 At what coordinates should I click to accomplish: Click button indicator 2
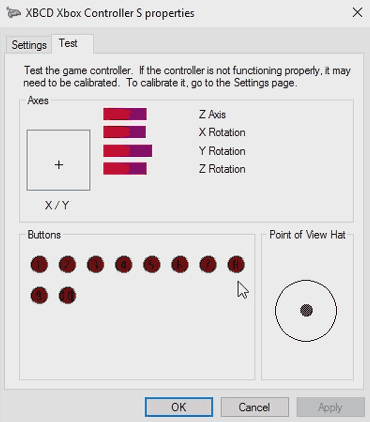67,265
